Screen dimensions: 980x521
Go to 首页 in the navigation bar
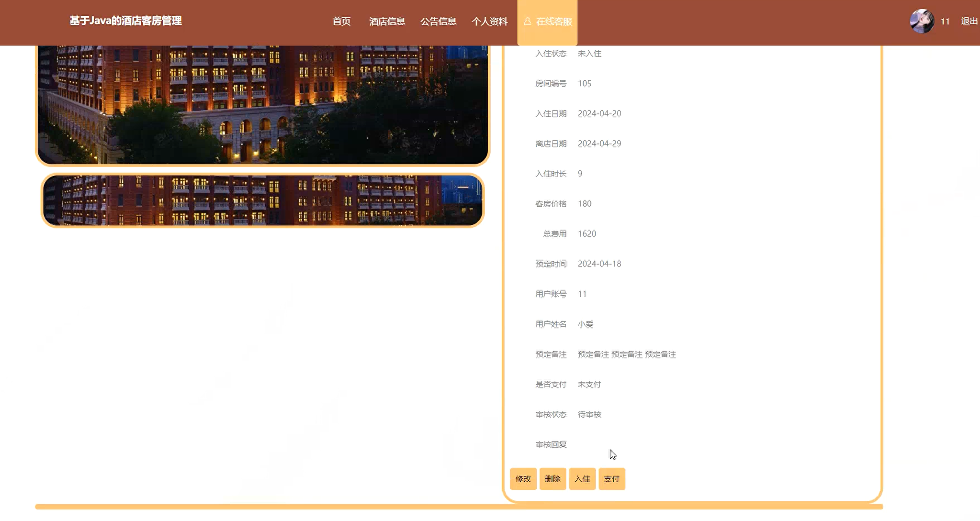coord(341,21)
